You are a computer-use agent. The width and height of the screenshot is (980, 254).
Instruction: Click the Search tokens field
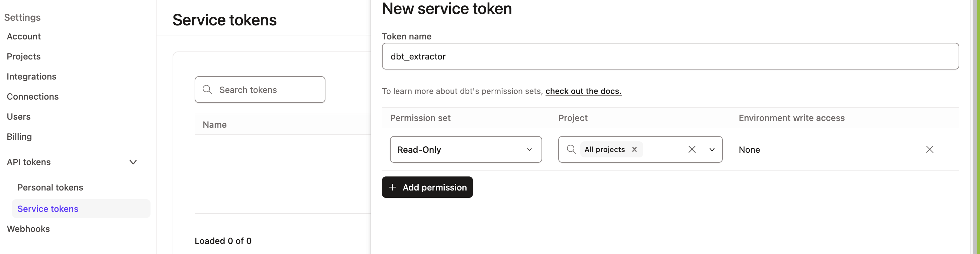tap(260, 89)
